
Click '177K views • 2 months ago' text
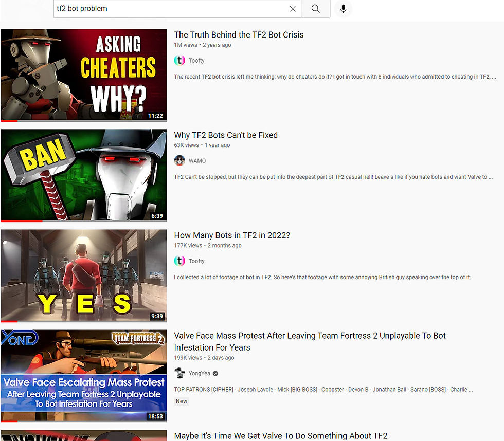[x=208, y=245]
